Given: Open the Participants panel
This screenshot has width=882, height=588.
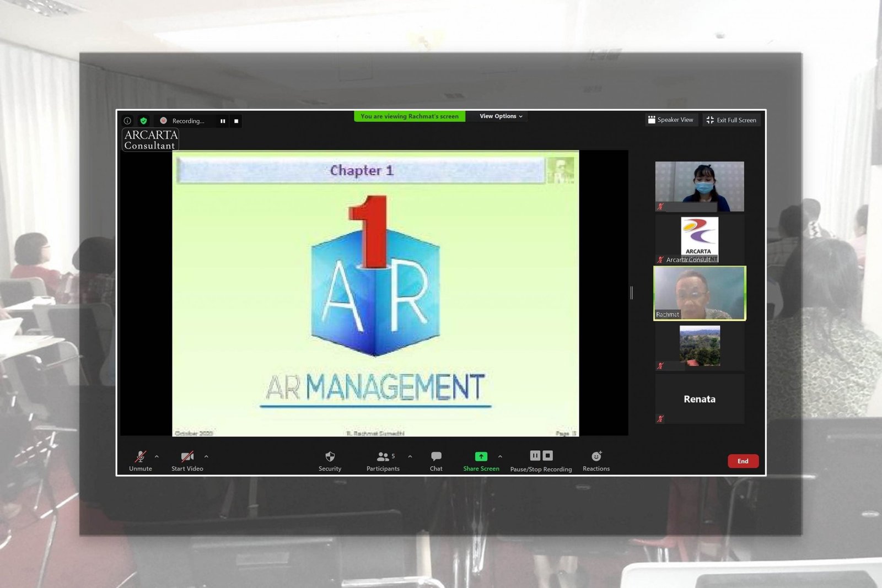Looking at the screenshot, I should coord(383,461).
